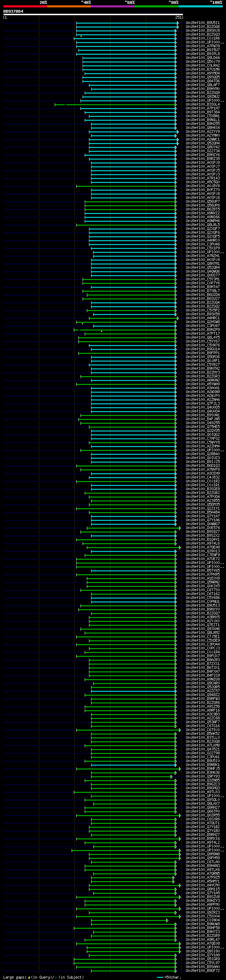Image resolution: width=226 pixels, height=980 pixels.
Task: Open hit UniRef100_C0J1R6
Action: click(x=202, y=38)
